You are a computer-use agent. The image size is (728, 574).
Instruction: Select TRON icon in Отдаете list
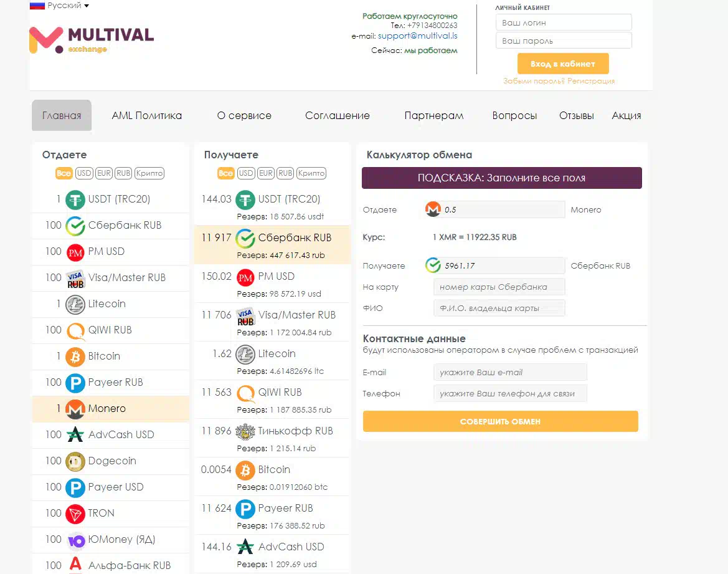coord(75,514)
